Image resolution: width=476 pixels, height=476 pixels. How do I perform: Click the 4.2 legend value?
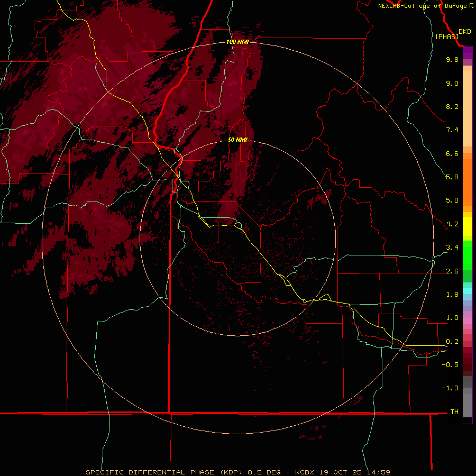tap(452, 224)
